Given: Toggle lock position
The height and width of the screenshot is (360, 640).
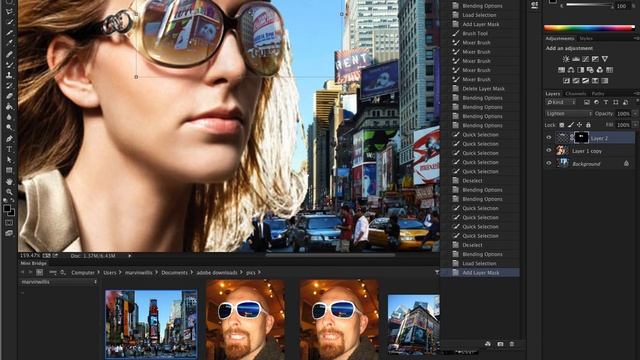Looking at the screenshot, I should tap(579, 125).
